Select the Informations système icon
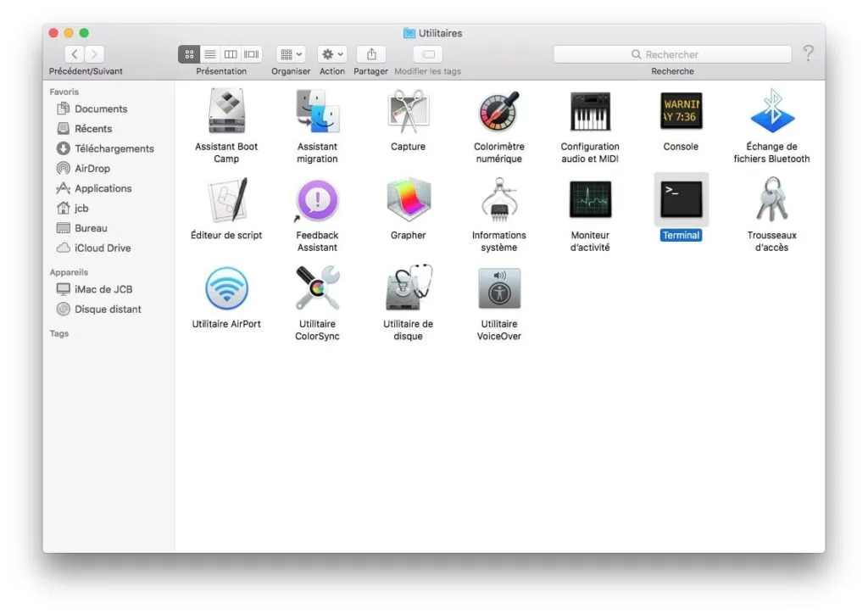The width and height of the screenshot is (868, 614). coord(498,199)
